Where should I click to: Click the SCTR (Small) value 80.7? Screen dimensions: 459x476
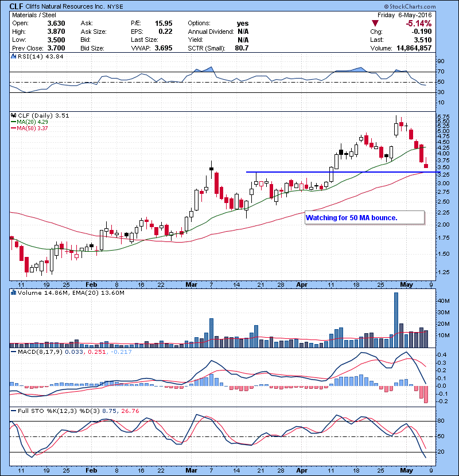242,48
